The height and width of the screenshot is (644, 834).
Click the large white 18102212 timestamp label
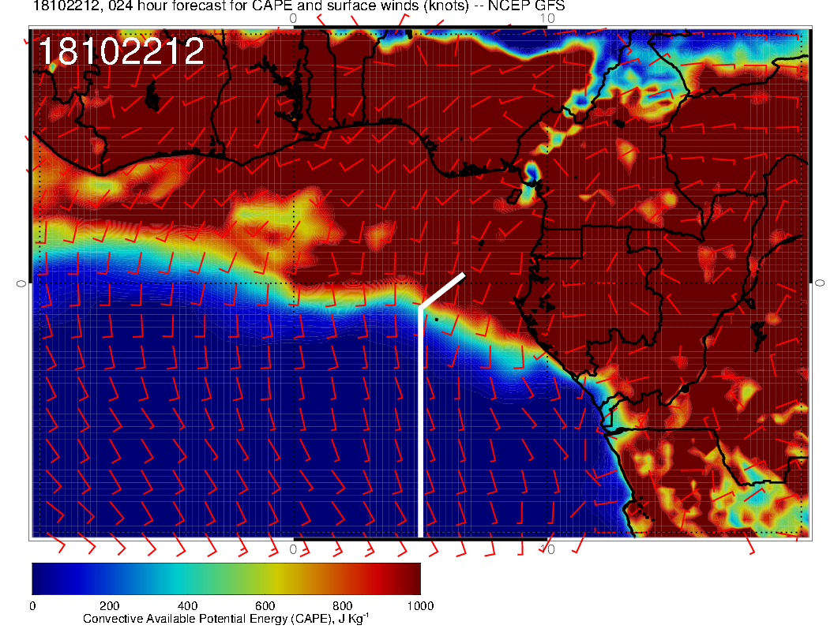(121, 52)
